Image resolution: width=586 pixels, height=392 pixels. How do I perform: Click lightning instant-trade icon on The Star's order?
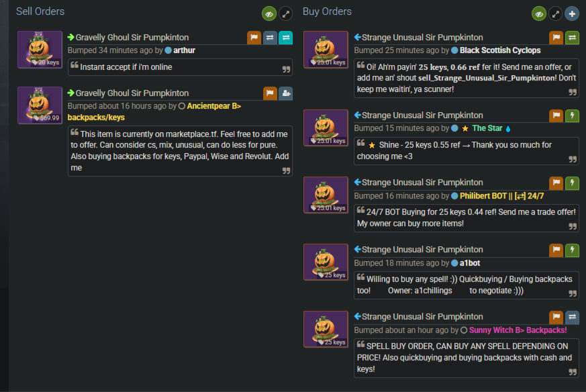[x=572, y=115]
